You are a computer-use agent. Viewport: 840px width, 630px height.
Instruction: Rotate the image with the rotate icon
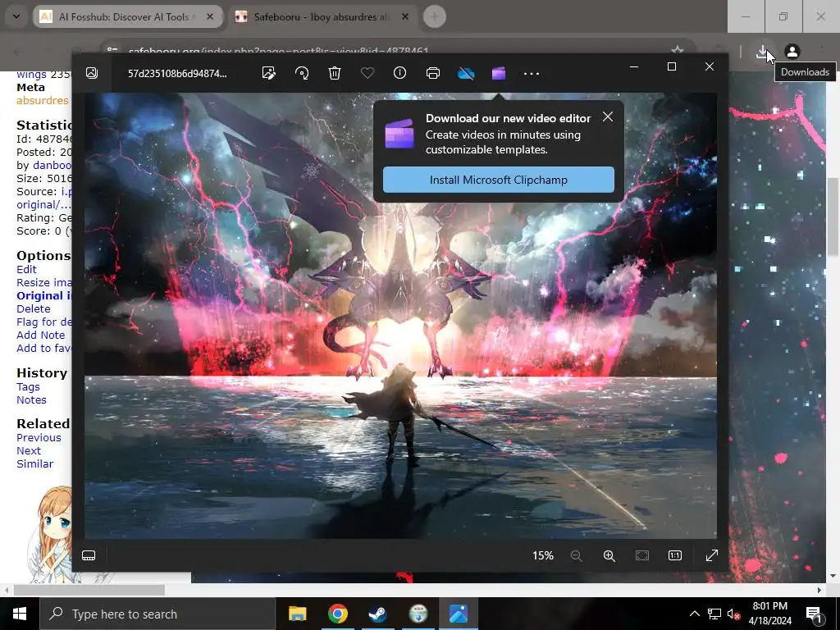[x=302, y=73]
